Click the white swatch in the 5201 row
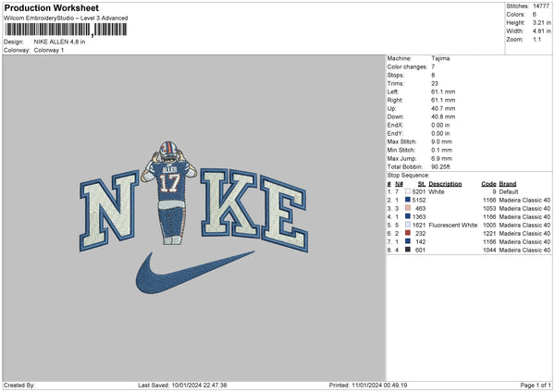The width and height of the screenshot is (555, 392). [x=408, y=191]
